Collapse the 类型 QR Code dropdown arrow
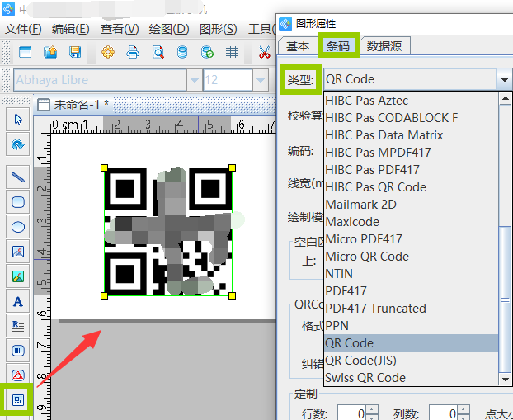The width and height of the screenshot is (513, 420). click(504, 79)
